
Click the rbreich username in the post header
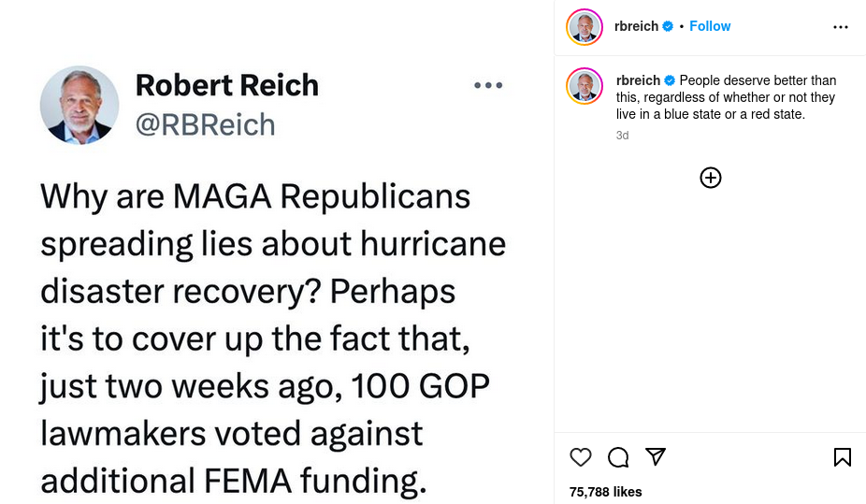pos(637,26)
